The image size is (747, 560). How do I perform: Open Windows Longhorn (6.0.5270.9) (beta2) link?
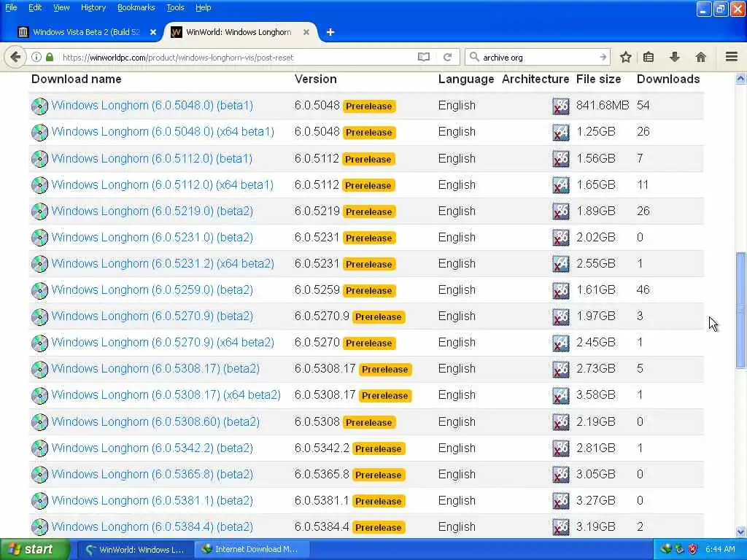(x=152, y=316)
